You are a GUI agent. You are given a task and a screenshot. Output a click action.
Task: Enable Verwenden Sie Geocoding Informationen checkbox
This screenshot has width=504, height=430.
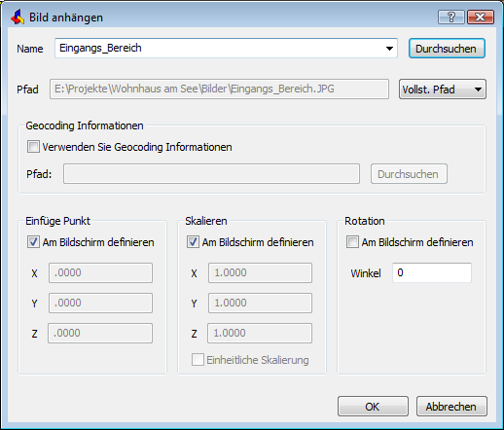click(33, 147)
